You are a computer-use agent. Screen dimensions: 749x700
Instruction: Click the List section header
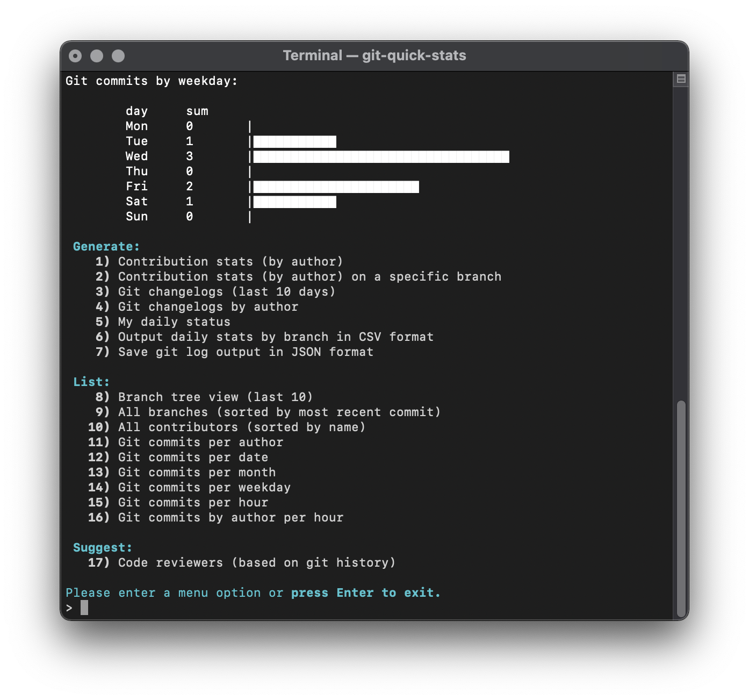click(x=91, y=382)
